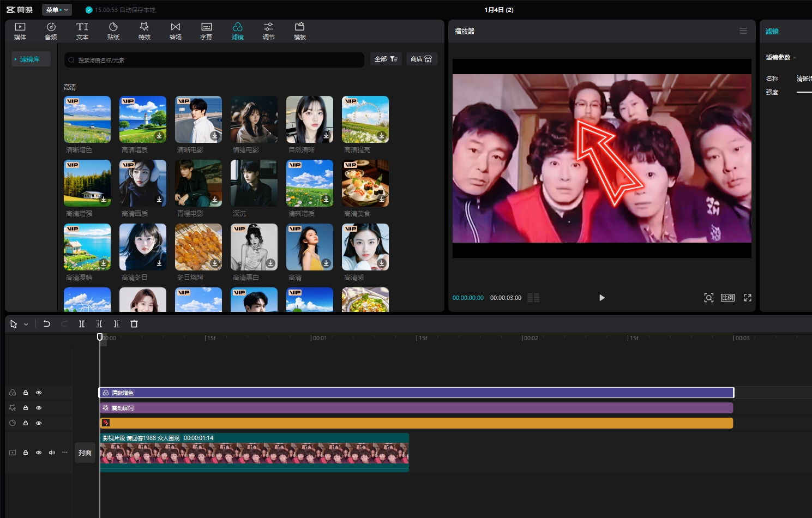Viewport: 812px width, 518px height.
Task: Download the 高清黑白 filter
Action: coord(270,263)
